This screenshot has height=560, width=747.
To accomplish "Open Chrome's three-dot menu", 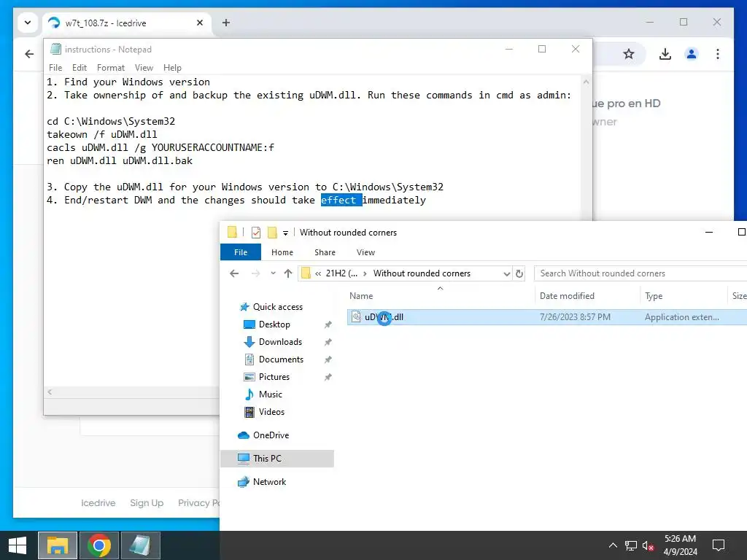I will pyautogui.click(x=718, y=54).
